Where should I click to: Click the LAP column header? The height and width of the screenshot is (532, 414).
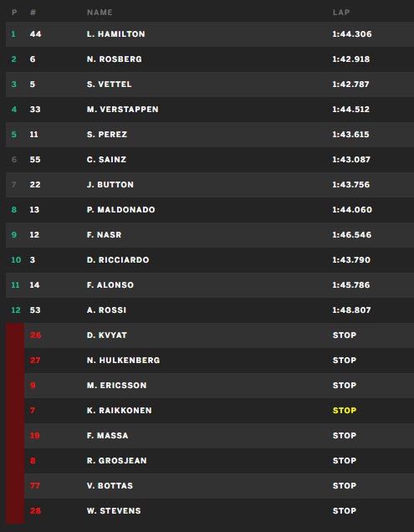tap(341, 13)
